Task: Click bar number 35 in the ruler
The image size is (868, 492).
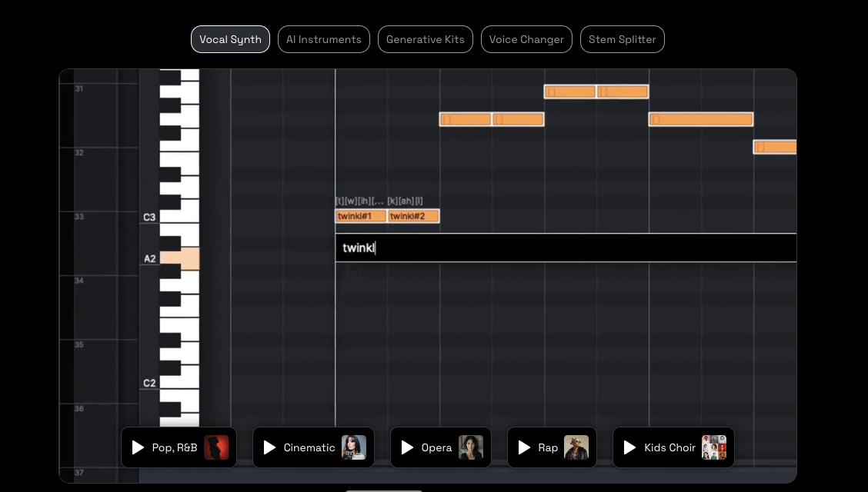Action: coord(79,344)
